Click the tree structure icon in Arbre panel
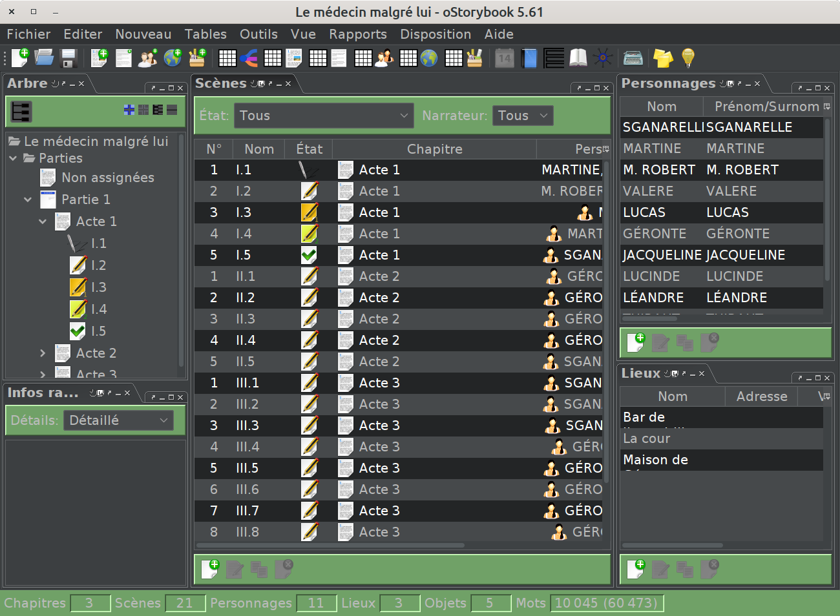The image size is (840, 616). 21,112
